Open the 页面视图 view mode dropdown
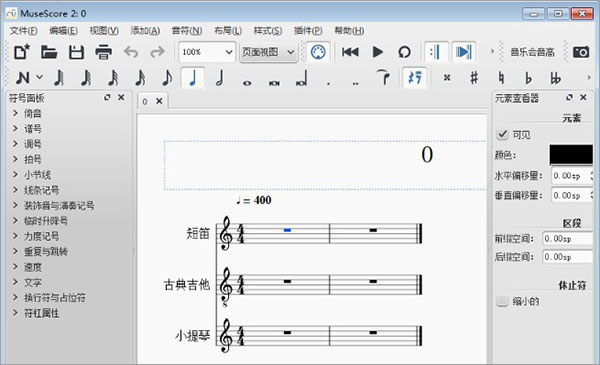Image resolution: width=600 pixels, height=365 pixels. (268, 52)
